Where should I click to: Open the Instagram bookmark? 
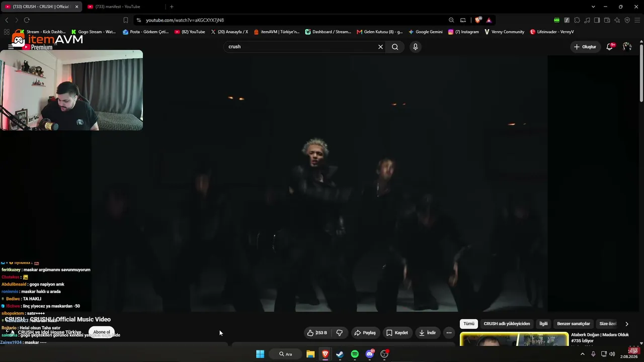click(x=463, y=32)
